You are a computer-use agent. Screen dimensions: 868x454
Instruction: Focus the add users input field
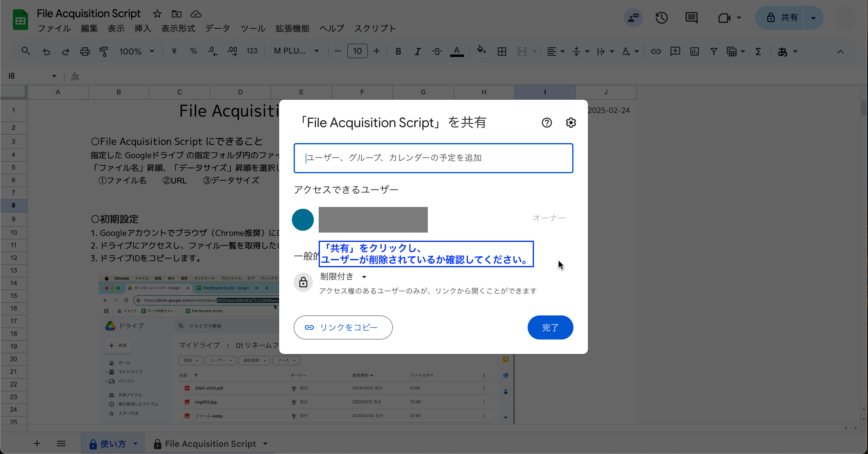tap(433, 158)
